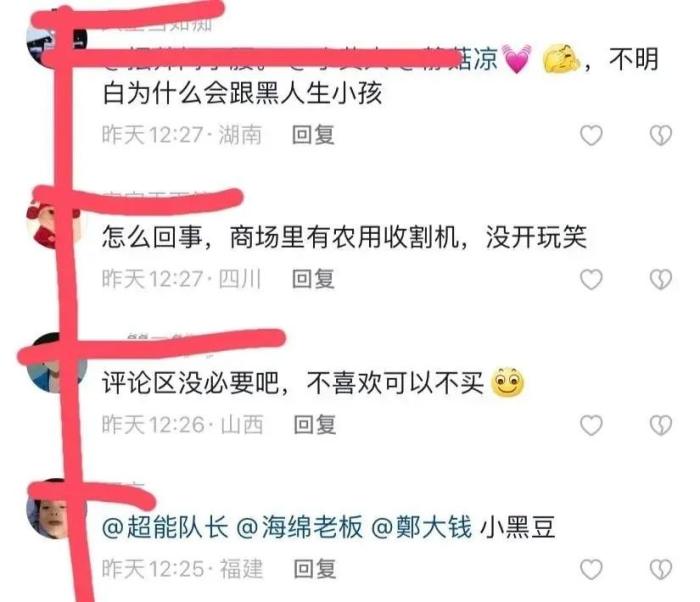This screenshot has height=602, width=700.
Task: Dislike the Fujian comment with the broken heart
Action: [x=661, y=569]
